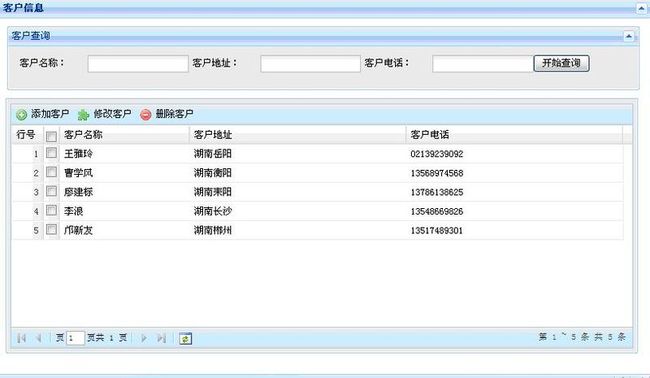Click the green add customer icon
650x378 pixels.
(22, 114)
